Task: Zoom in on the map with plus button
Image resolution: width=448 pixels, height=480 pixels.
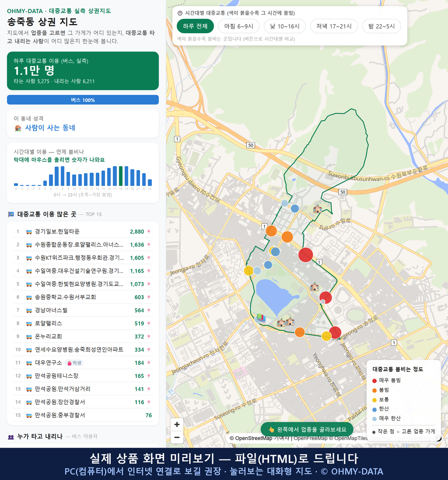Action: pos(177,424)
